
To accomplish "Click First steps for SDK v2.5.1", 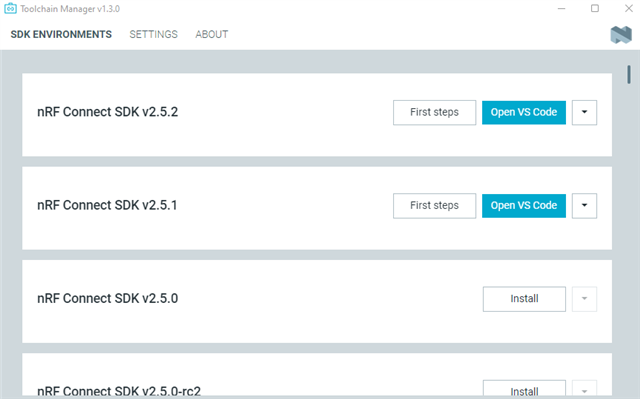I will (434, 206).
